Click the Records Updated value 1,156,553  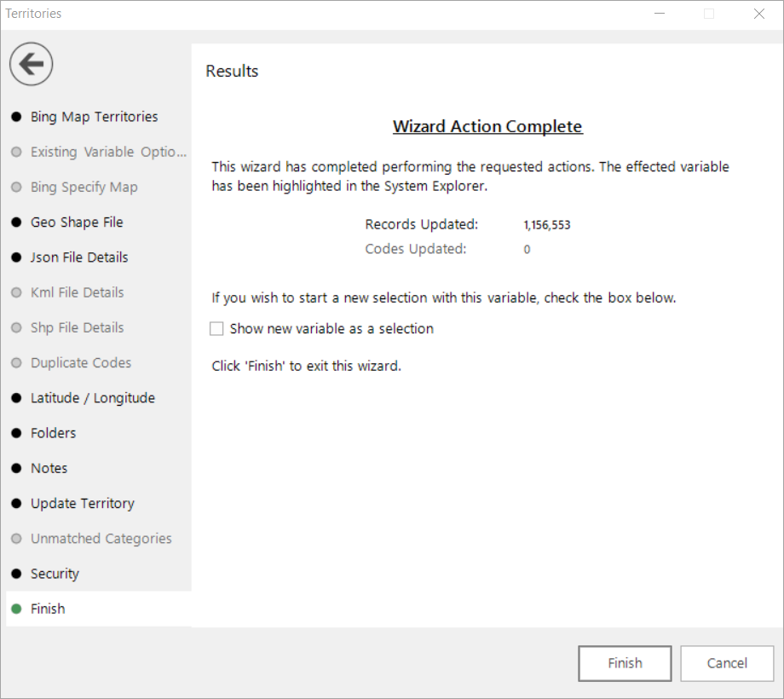[547, 225]
